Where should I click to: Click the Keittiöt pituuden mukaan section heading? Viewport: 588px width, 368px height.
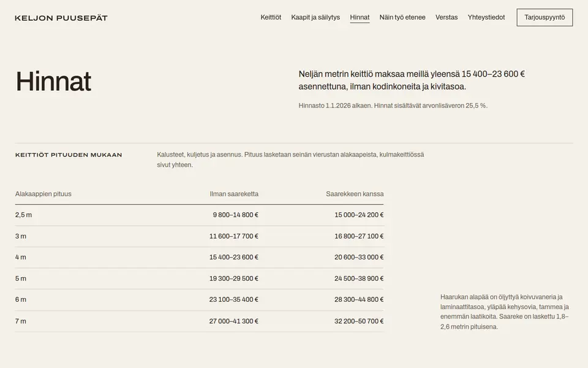point(69,155)
